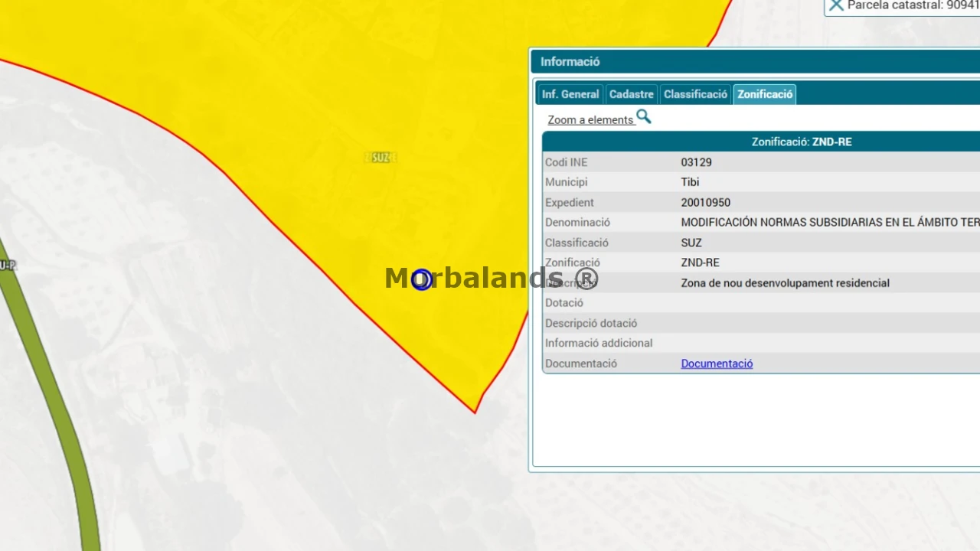Screen dimensions: 980x551
Task: Click the Informació panel title bar
Action: click(756, 62)
